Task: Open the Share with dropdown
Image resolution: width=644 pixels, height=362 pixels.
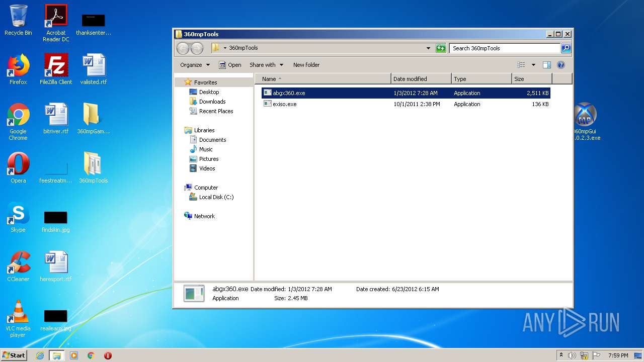Action: tap(266, 65)
